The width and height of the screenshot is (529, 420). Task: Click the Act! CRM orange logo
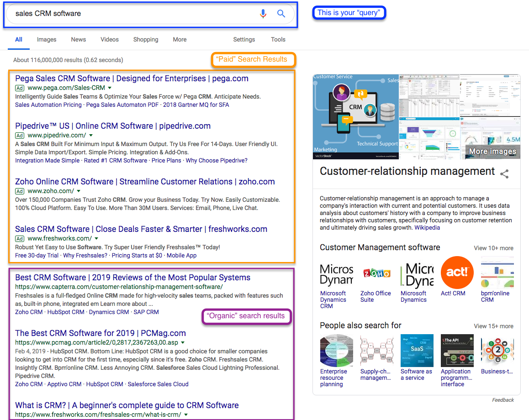[457, 273]
